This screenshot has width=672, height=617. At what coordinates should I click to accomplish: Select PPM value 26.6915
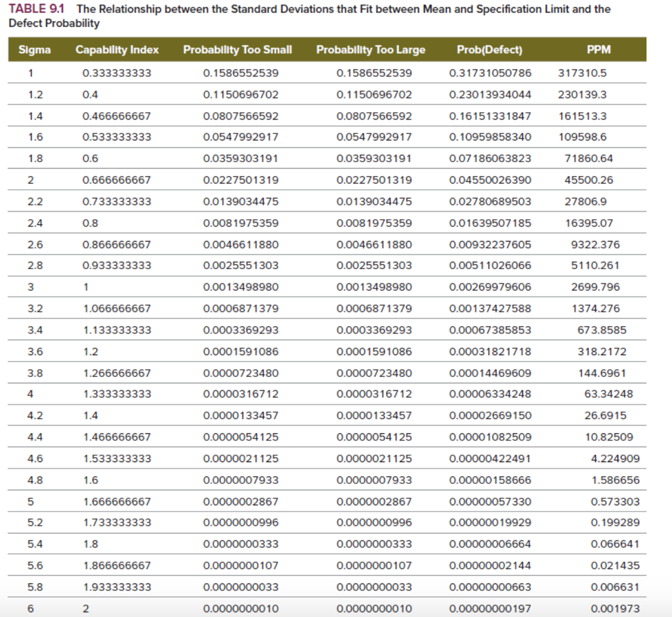(x=605, y=416)
